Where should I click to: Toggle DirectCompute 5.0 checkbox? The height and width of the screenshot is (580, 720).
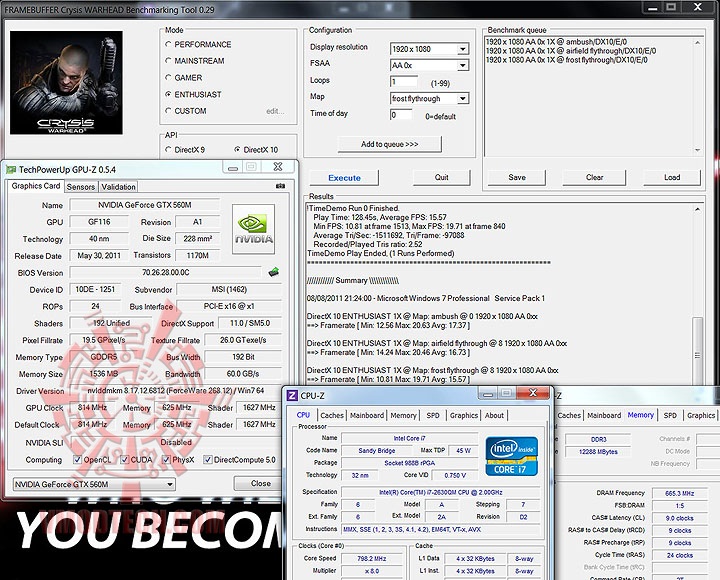point(208,459)
